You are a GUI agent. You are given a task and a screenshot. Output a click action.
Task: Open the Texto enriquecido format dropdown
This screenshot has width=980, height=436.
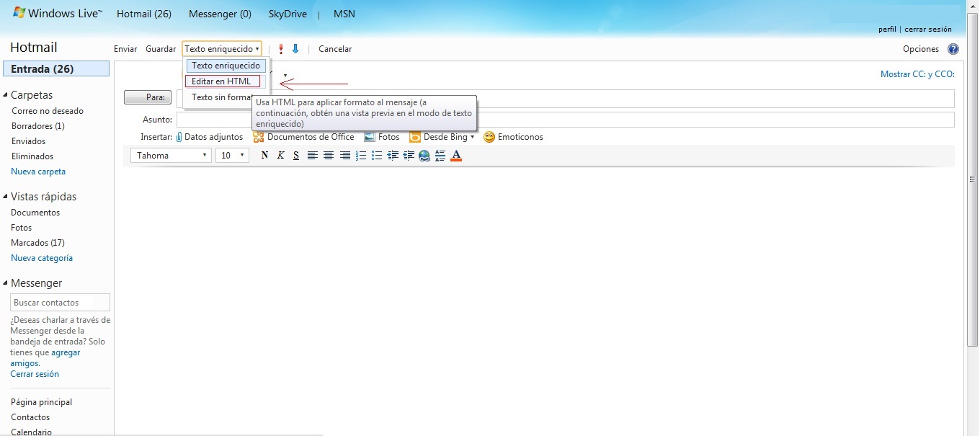click(x=222, y=49)
